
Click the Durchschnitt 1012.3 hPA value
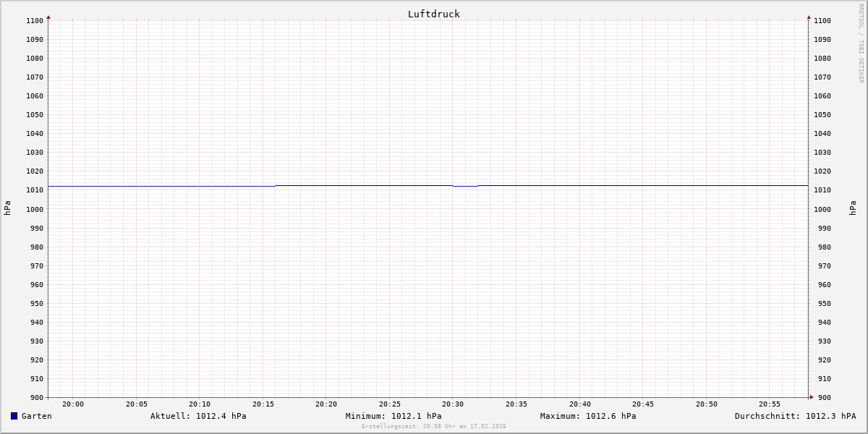[795, 416]
